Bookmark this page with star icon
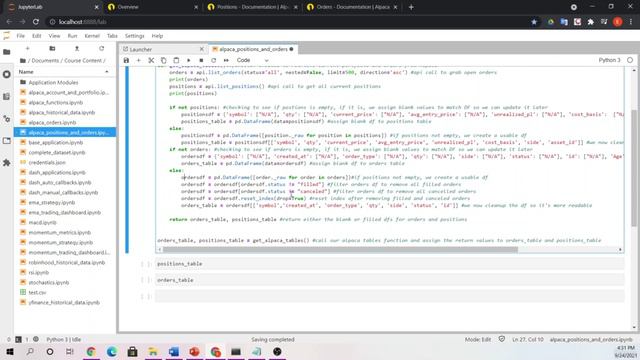Screen dimensions: 640x360 534,22
